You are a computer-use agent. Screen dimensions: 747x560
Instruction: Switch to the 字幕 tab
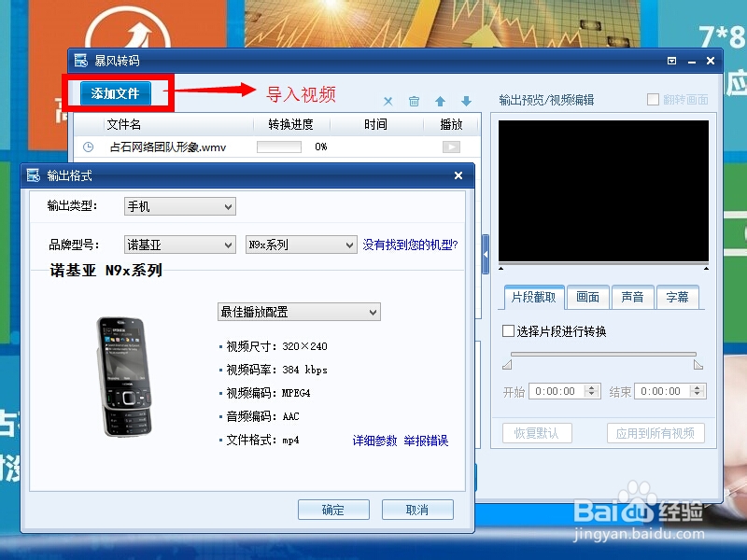pyautogui.click(x=678, y=297)
